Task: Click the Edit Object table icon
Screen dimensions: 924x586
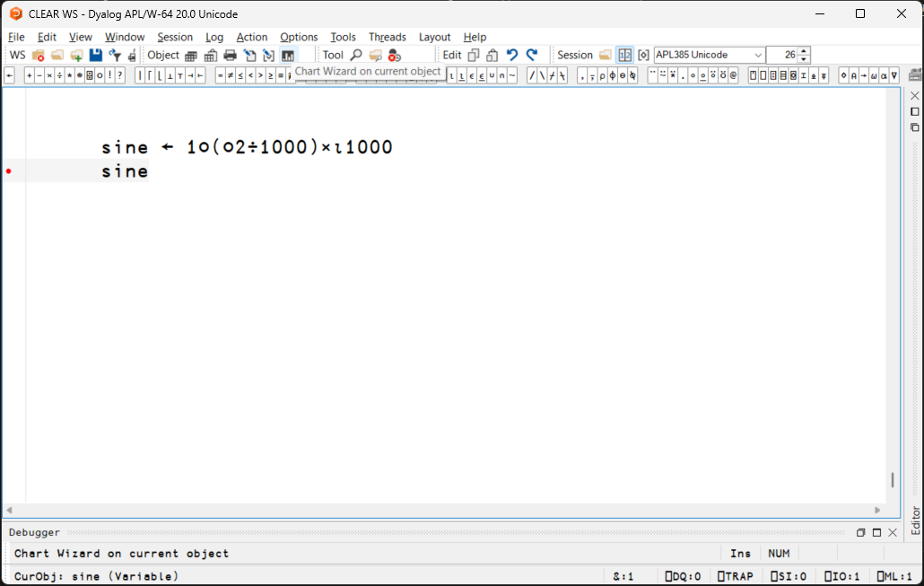Action: [x=191, y=56]
